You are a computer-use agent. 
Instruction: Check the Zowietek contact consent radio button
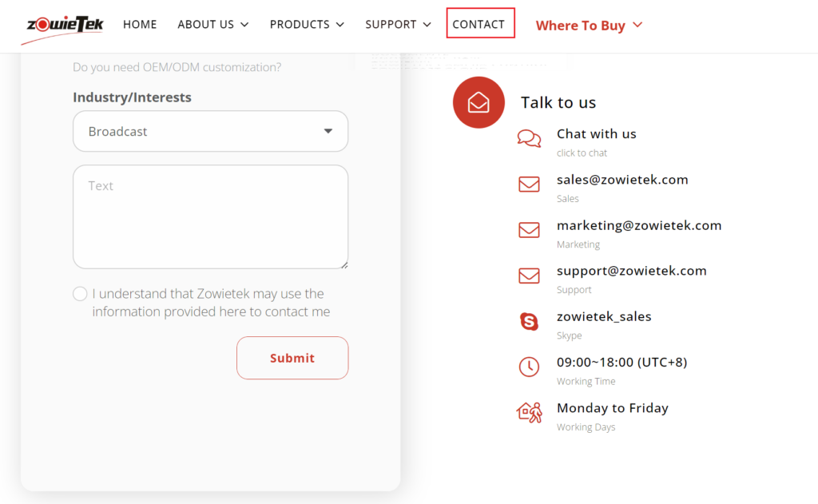click(x=80, y=294)
